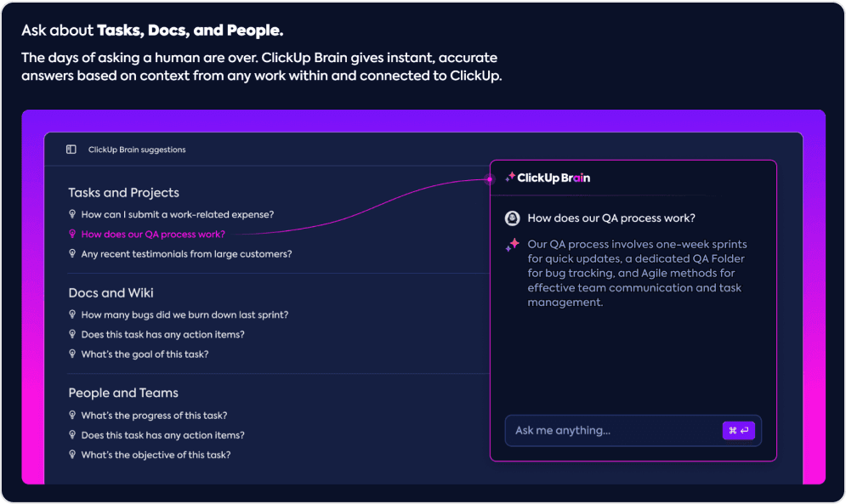Open the 'ClickUp Brain suggestions' header label
Screen dimensions: 846x504
(137, 150)
